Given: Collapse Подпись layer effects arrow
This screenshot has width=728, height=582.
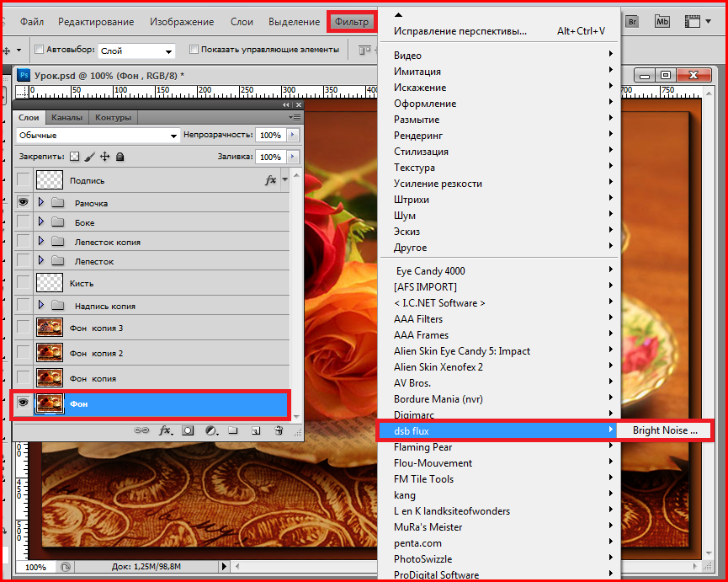Looking at the screenshot, I should coord(284,179).
